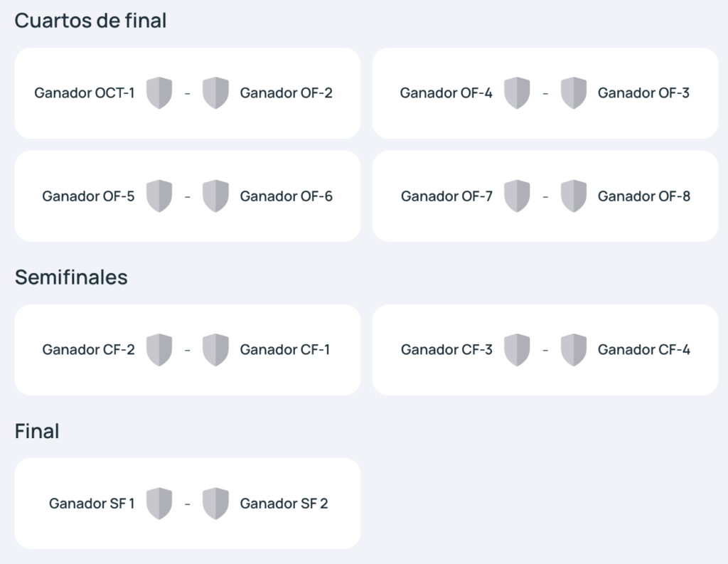Open the Ganador OCT-1 team label
This screenshot has height=564, width=728.
pyautogui.click(x=85, y=93)
